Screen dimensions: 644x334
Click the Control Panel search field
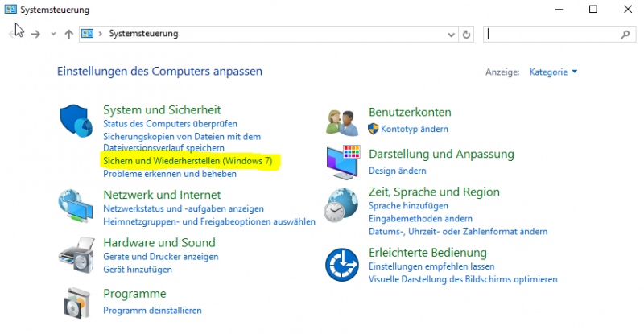(x=554, y=35)
